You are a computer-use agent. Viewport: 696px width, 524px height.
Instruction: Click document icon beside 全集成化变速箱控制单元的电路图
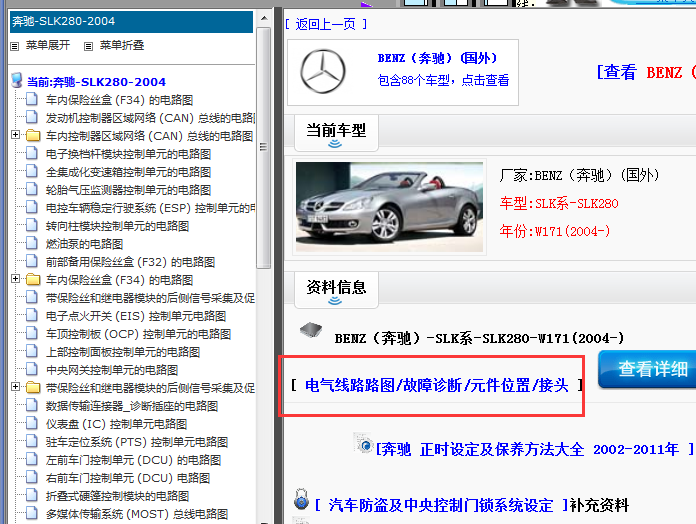32,171
